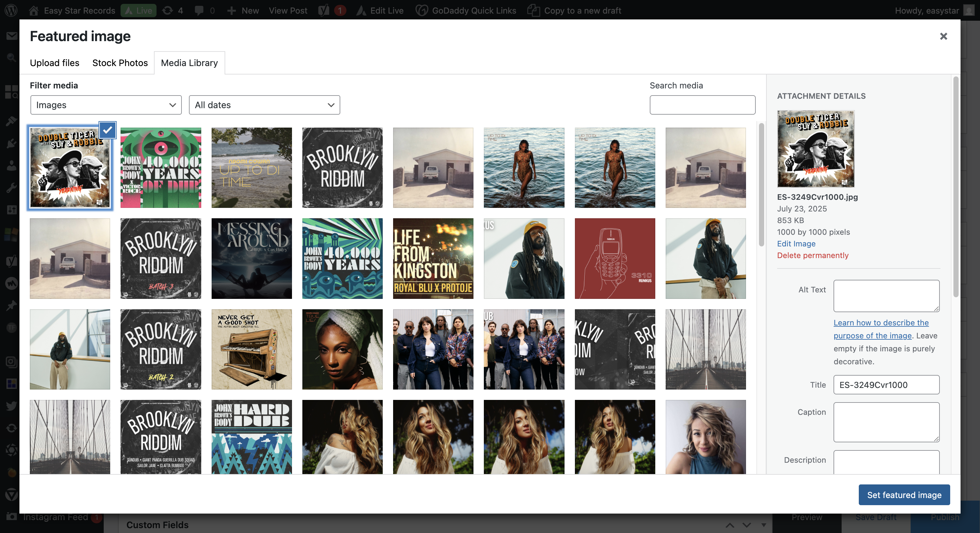
Task: Click the updates refresh icon
Action: coord(168,10)
